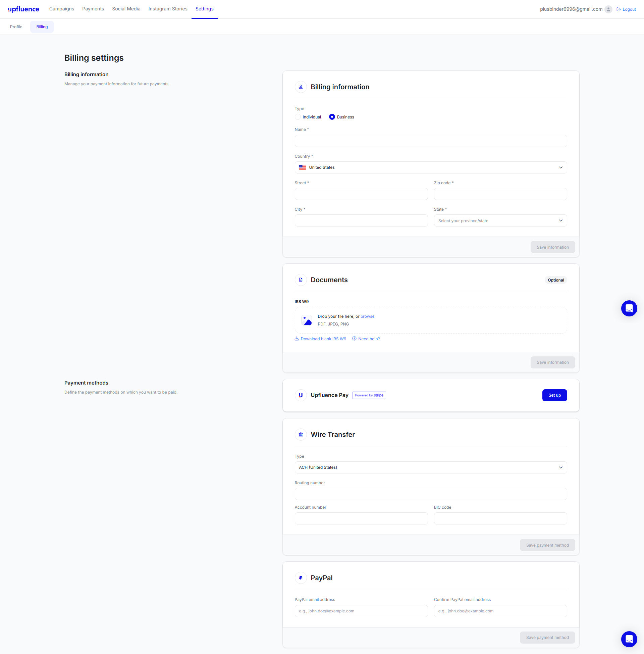Click the Powered by stripe badge
Image resolution: width=644 pixels, height=654 pixels.
click(369, 395)
